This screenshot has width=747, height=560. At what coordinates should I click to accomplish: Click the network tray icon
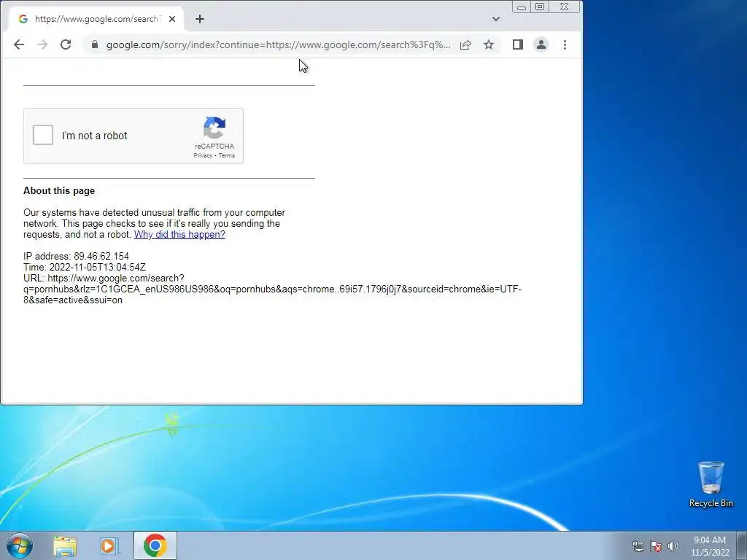[x=638, y=546]
